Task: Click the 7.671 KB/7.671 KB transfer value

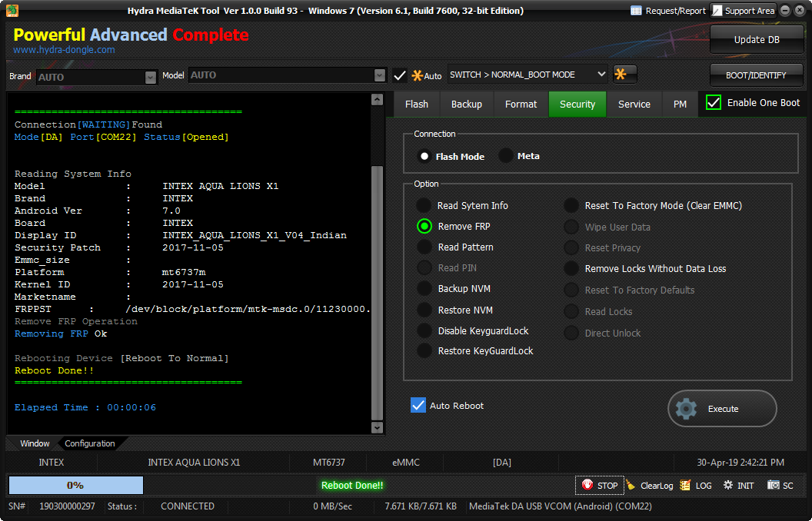Action: (x=421, y=506)
